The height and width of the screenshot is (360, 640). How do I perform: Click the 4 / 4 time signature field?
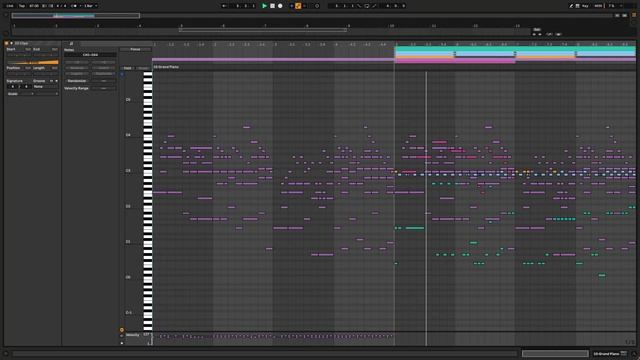[61, 6]
